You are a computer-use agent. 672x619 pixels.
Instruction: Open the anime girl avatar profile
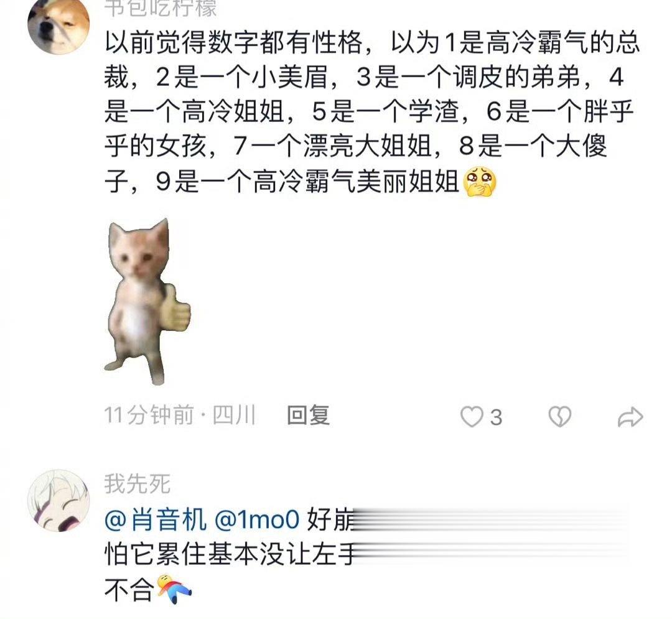58,500
